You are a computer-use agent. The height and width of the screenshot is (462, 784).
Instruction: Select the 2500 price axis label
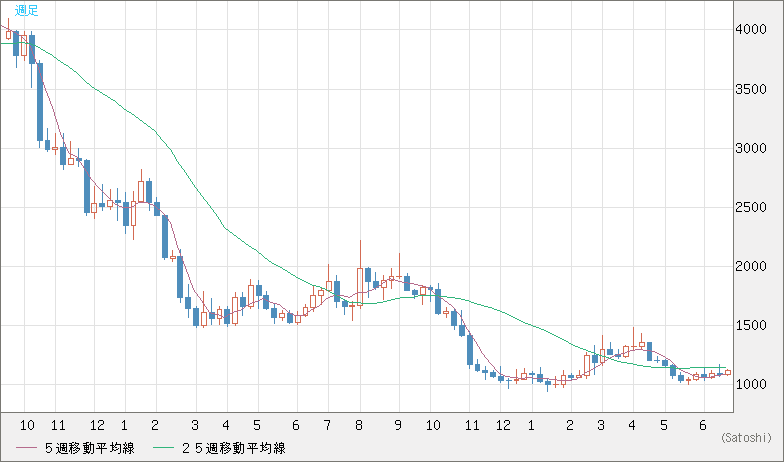[750, 208]
